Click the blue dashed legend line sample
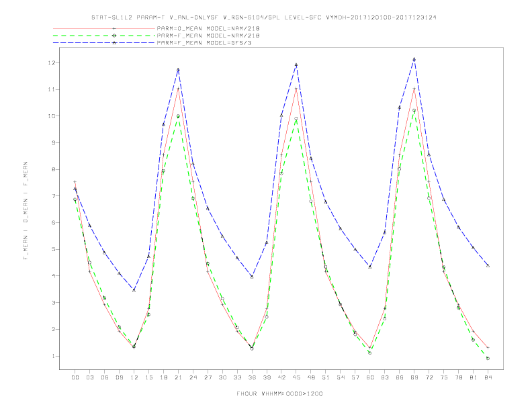 pyautogui.click(x=104, y=43)
